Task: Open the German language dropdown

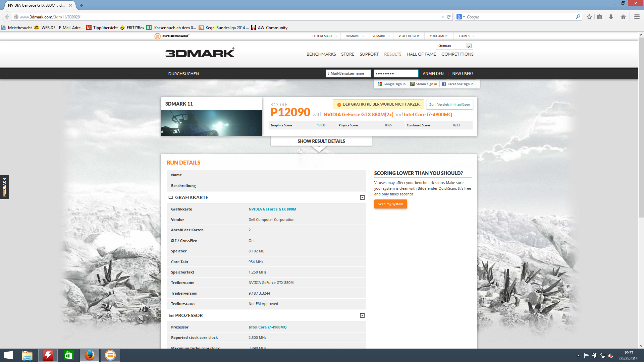Action: click(x=454, y=46)
